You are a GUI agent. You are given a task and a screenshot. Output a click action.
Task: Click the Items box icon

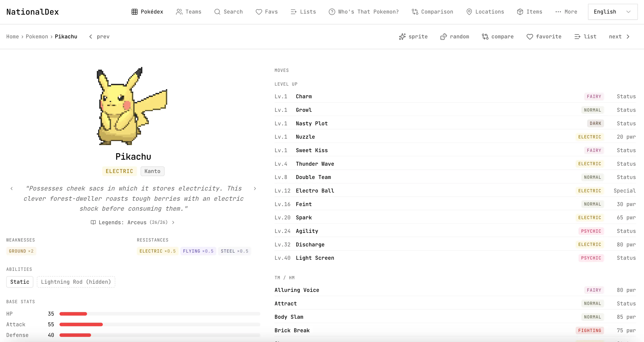[x=520, y=12]
